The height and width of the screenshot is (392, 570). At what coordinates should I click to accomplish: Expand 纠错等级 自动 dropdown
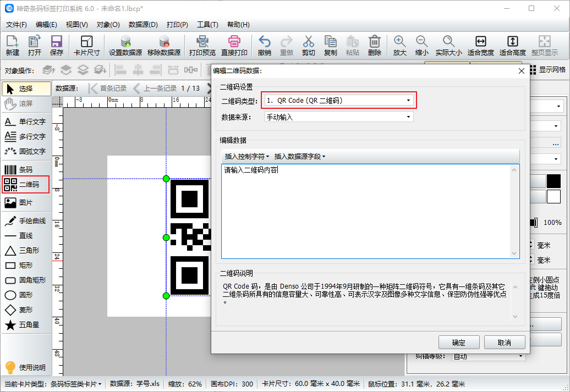pyautogui.click(x=489, y=356)
